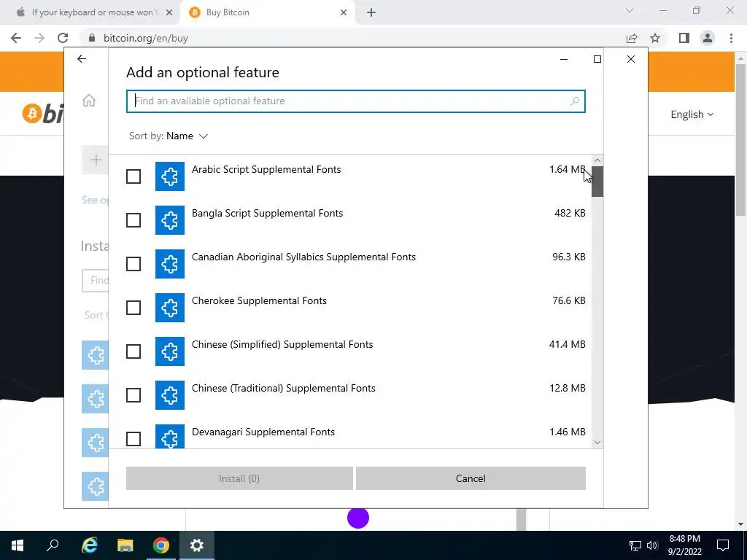Enable Chinese (Traditional) Supplemental Fonts checkbox
Screen dimensions: 747x560
[133, 395]
